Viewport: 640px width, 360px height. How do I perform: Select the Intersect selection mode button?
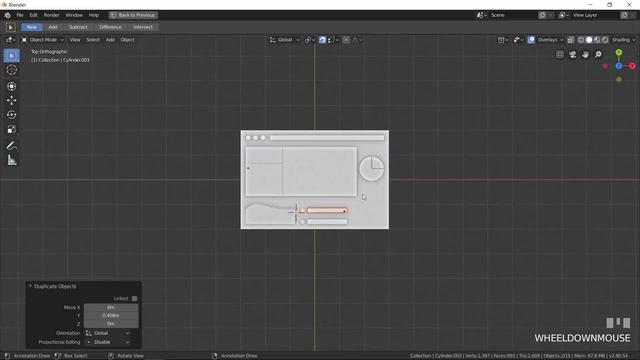(x=143, y=27)
